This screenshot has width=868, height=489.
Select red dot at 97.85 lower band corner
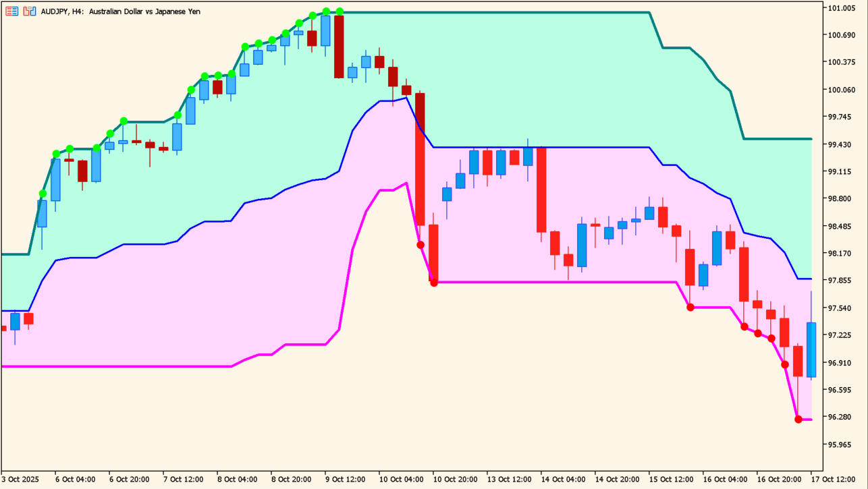pyautogui.click(x=434, y=283)
